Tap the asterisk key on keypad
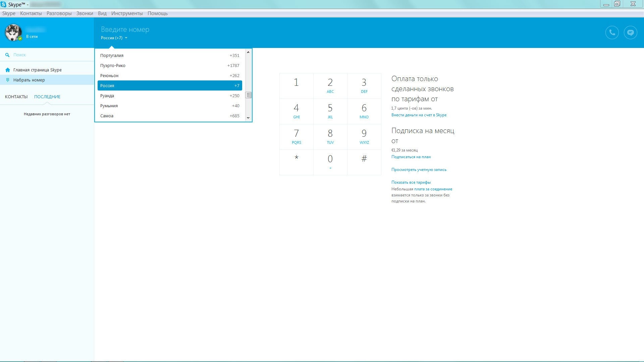The height and width of the screenshot is (362, 644). click(x=297, y=162)
